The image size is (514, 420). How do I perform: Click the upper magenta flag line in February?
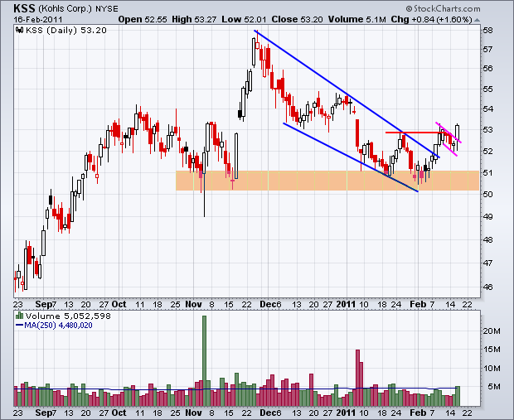[449, 133]
